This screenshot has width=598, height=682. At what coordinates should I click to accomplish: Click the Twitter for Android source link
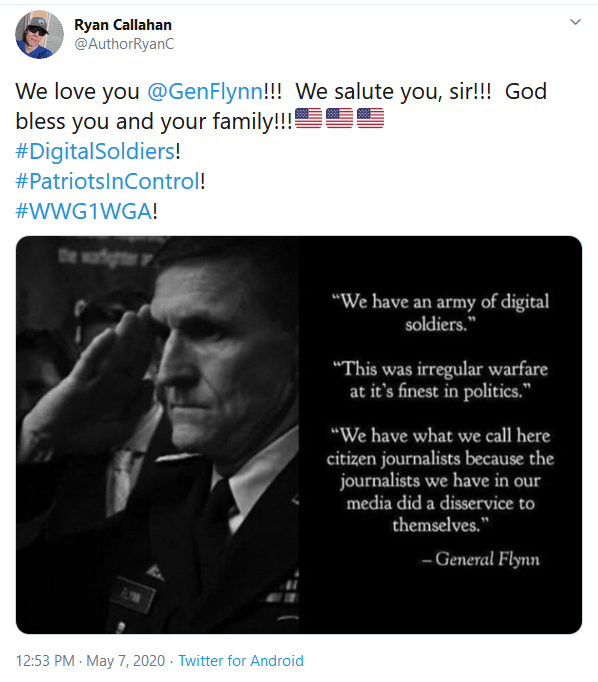[x=241, y=661]
